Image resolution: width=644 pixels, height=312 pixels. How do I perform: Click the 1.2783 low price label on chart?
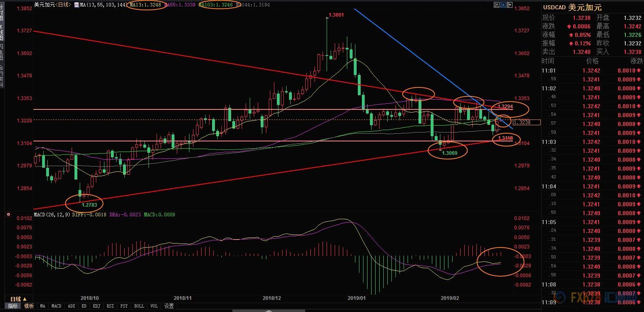point(89,205)
